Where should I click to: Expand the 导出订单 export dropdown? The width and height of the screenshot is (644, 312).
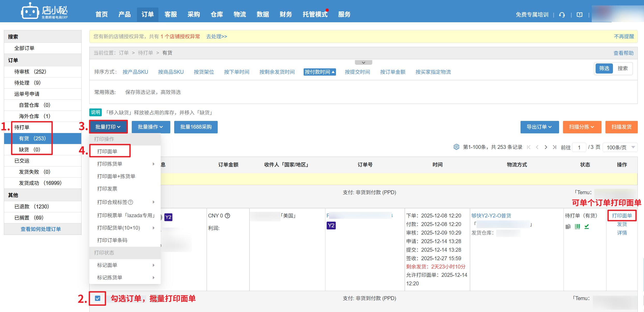coord(539,127)
